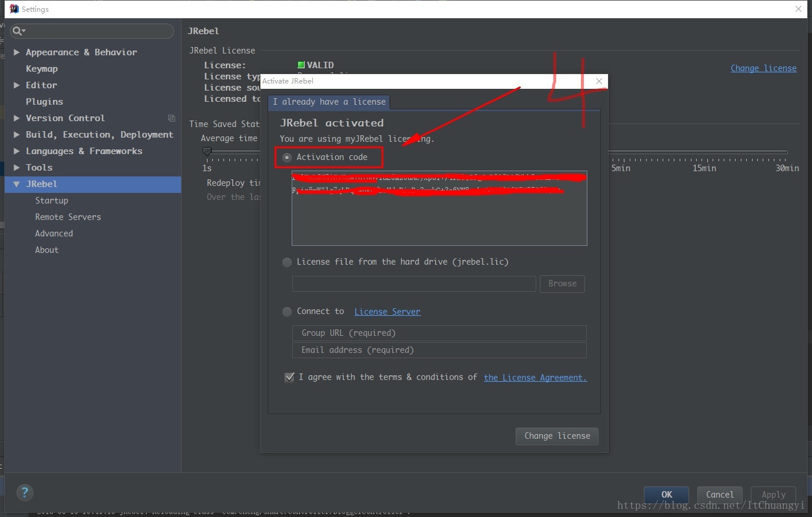
Task: Expand Languages & Frameworks node
Action: coord(16,151)
